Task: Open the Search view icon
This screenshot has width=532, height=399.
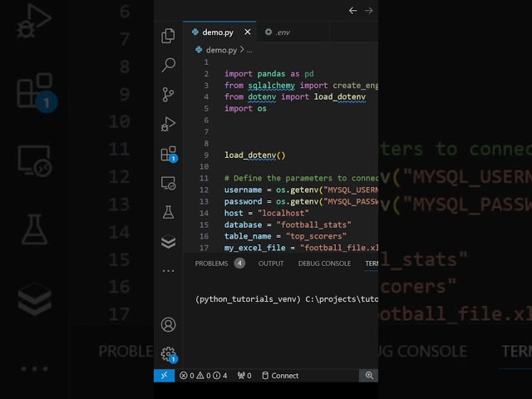Action: point(169,65)
